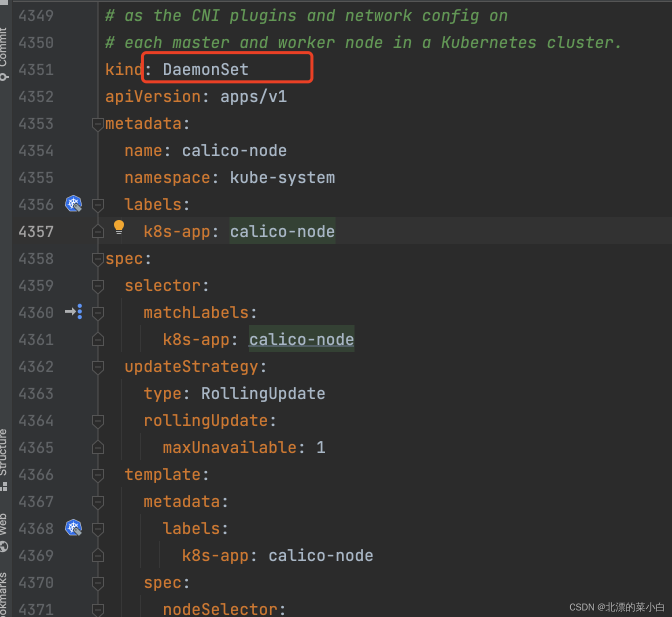Image resolution: width=672 pixels, height=617 pixels.
Task: Click the fold end marker on line 4369
Action: pyautogui.click(x=98, y=555)
